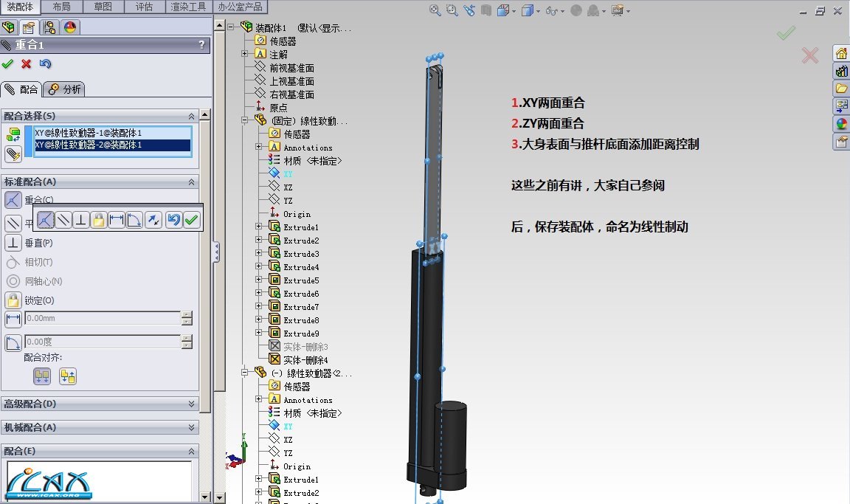Select multiple mate mode icon beside selection list

(x=13, y=134)
